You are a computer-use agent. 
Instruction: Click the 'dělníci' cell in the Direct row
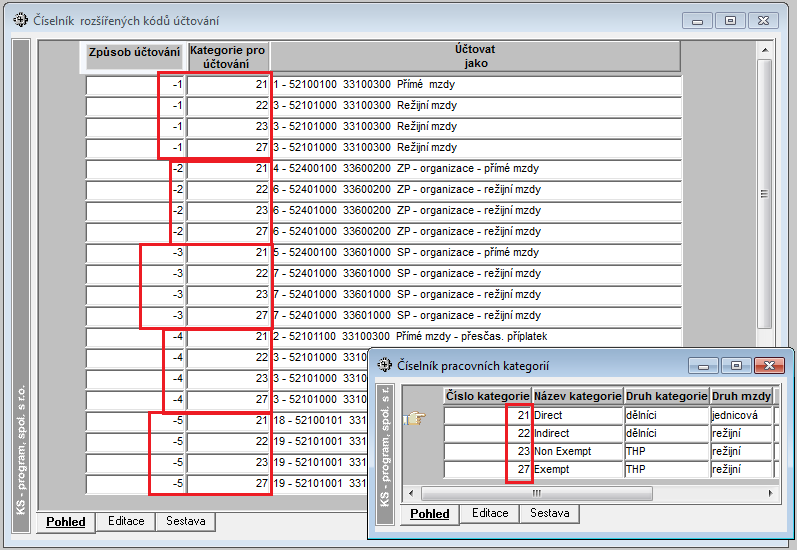667,415
